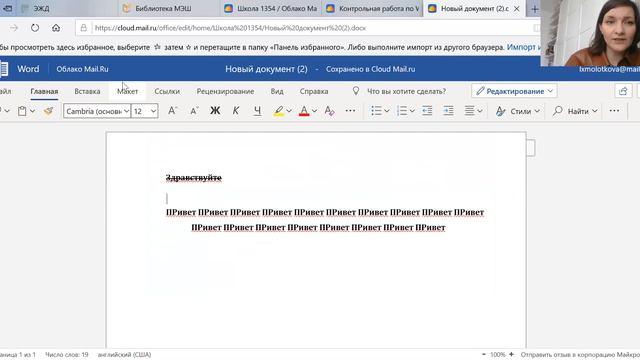Send feedback to Microsoft link

[x=580, y=354]
